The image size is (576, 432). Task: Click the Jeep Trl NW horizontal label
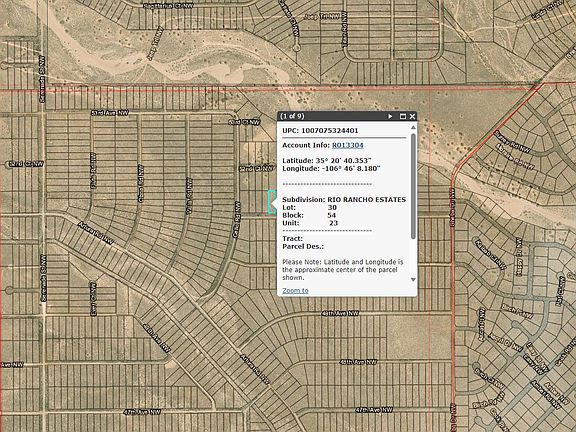tap(322, 17)
